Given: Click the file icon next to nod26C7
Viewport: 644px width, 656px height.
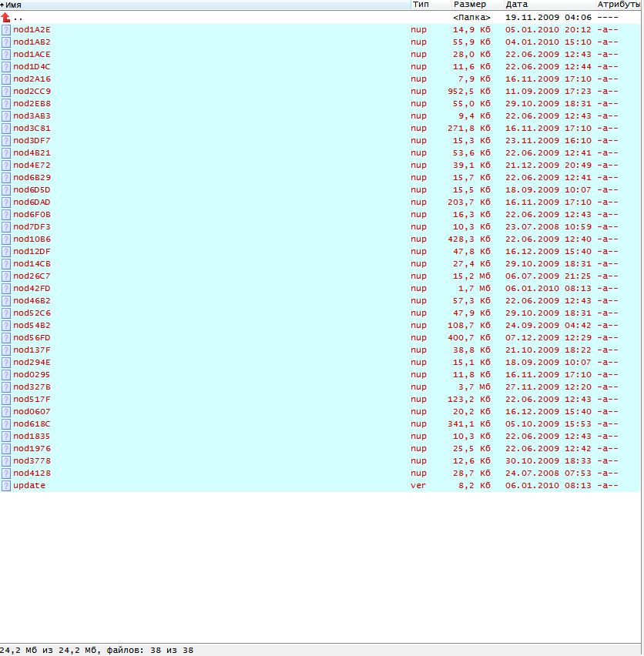Looking at the screenshot, I should coord(6,276).
